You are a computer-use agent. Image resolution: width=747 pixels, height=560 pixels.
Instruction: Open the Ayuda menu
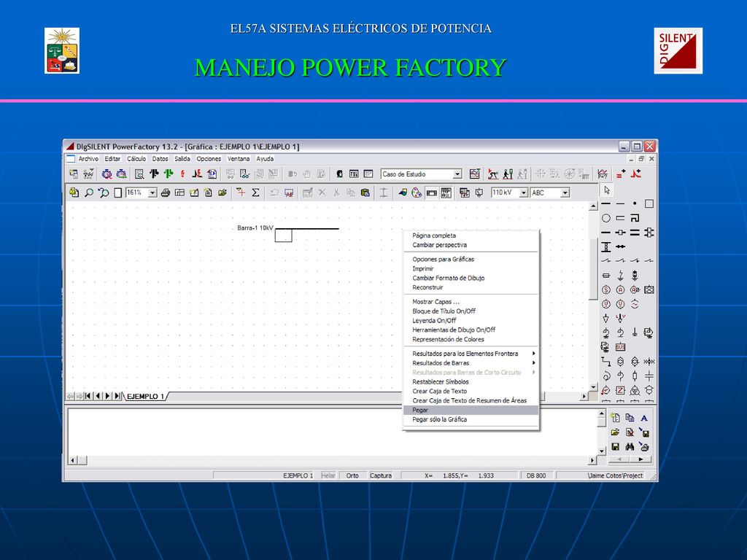coord(265,159)
